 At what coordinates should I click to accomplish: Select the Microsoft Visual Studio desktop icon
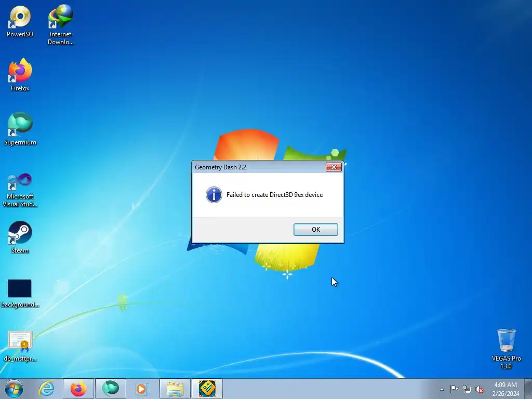tap(20, 190)
